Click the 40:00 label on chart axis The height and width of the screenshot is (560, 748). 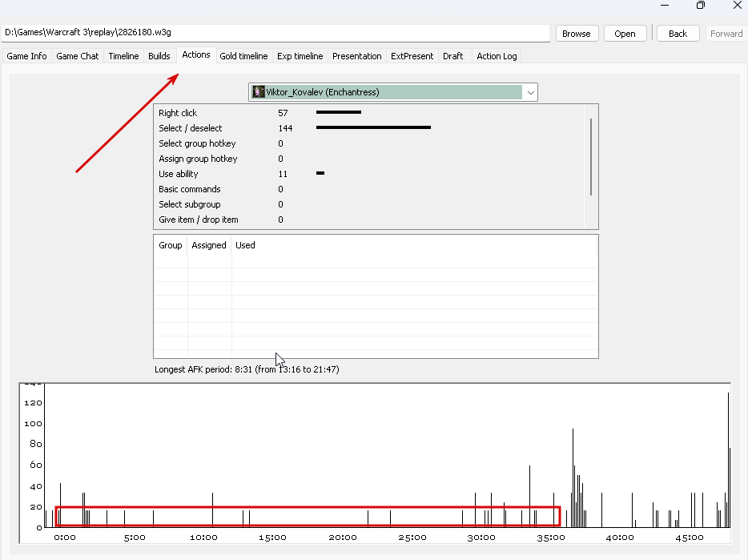(x=620, y=538)
